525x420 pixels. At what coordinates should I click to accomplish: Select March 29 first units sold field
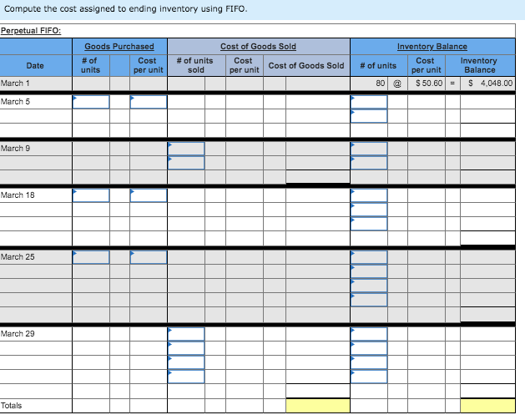[186, 334]
